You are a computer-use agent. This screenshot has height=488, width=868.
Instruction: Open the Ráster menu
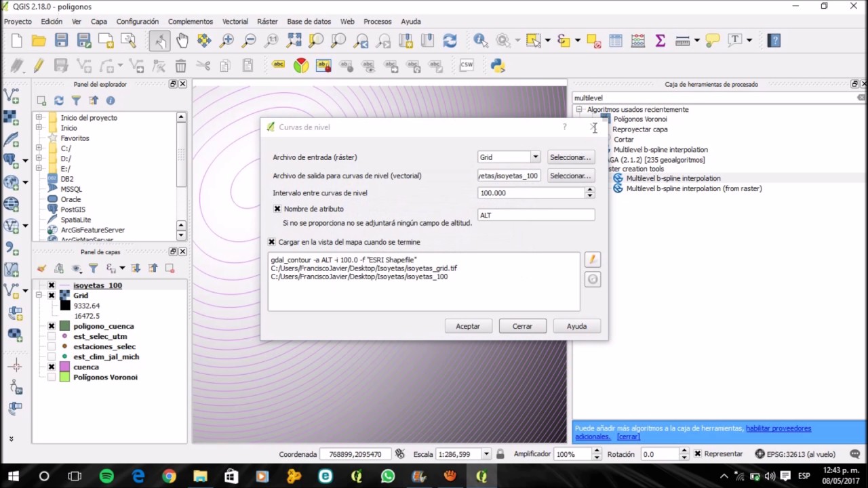pos(267,22)
